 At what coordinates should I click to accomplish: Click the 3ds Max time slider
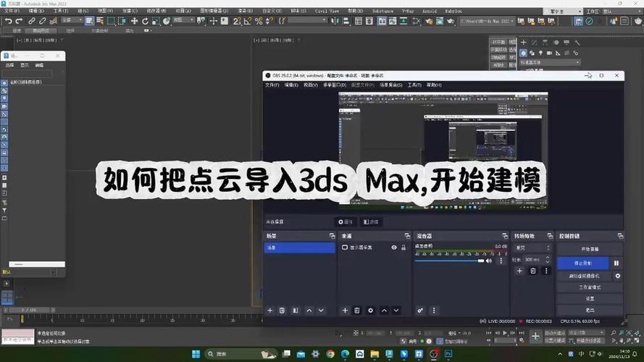point(29,310)
